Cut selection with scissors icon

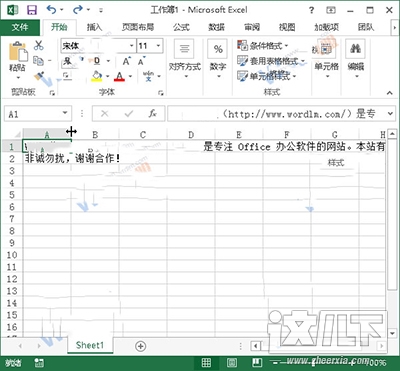pos(39,45)
